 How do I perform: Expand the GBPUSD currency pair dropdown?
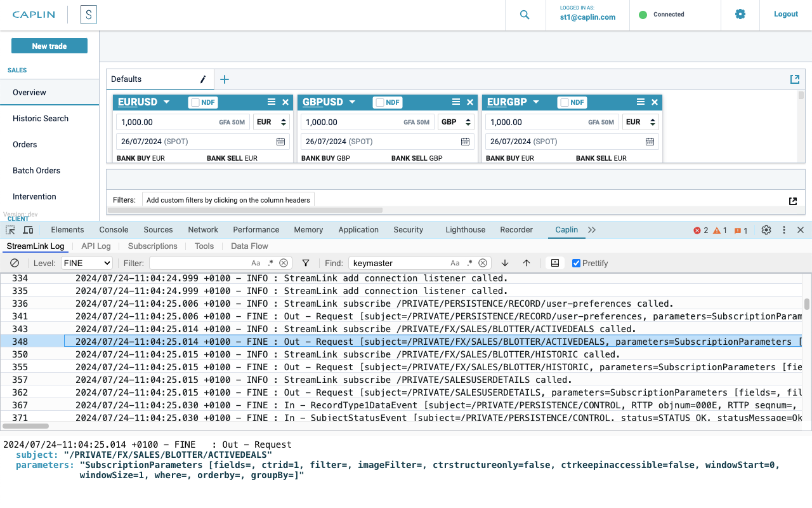pyautogui.click(x=352, y=102)
